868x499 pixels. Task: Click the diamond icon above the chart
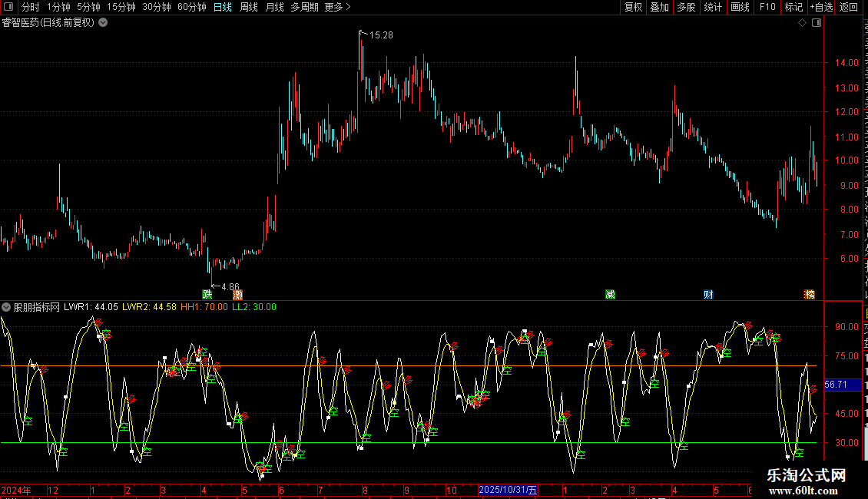[x=802, y=23]
